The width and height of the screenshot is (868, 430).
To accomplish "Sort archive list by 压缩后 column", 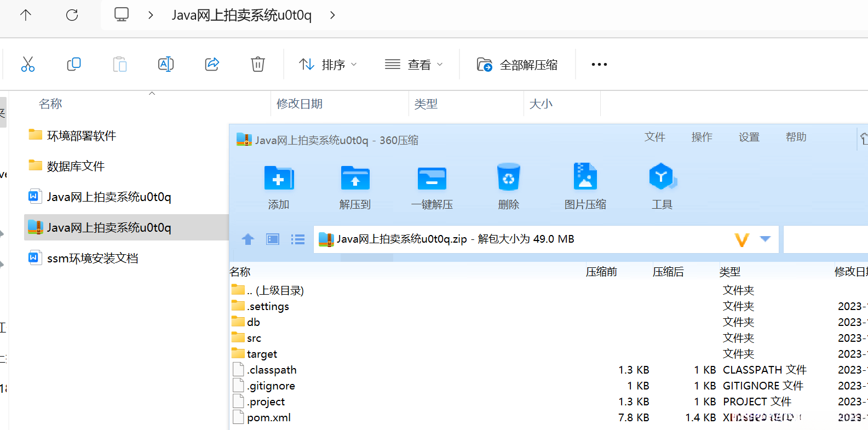I will point(668,272).
